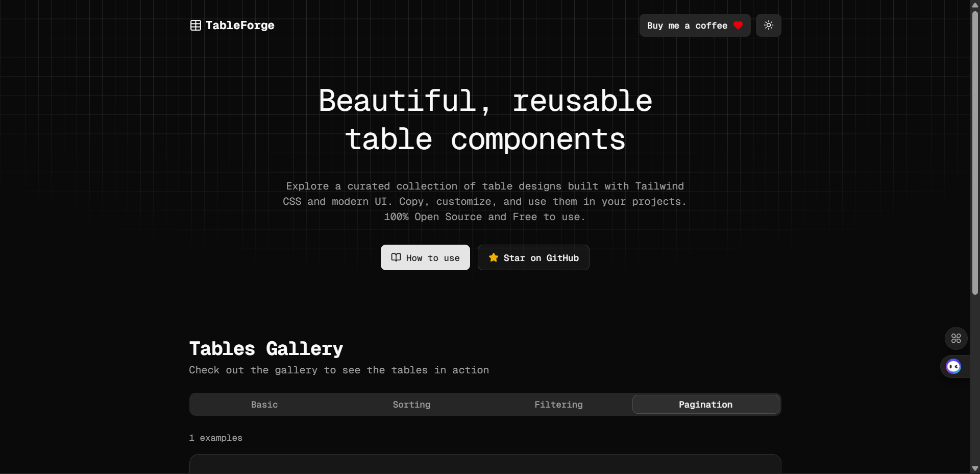The width and height of the screenshot is (980, 474).
Task: Click the red heart icon
Action: coord(738,26)
